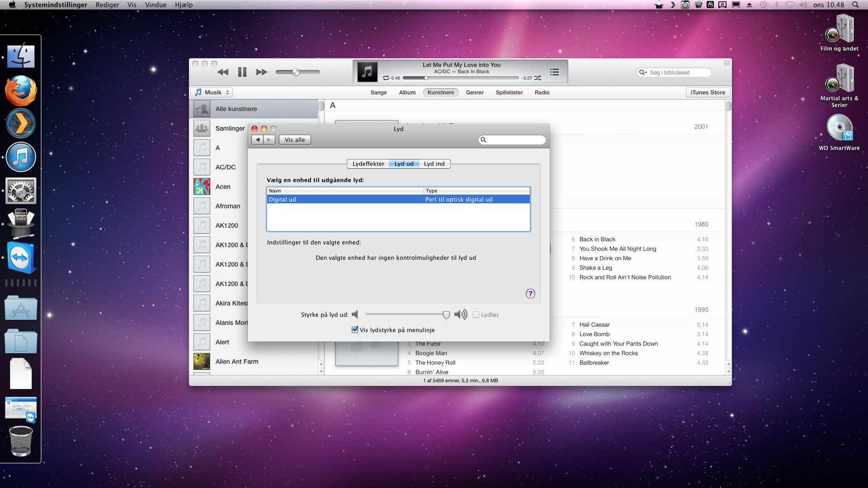This screenshot has height=488, width=868.
Task: Enable the Lydløs mute checkbox
Action: pyautogui.click(x=476, y=314)
